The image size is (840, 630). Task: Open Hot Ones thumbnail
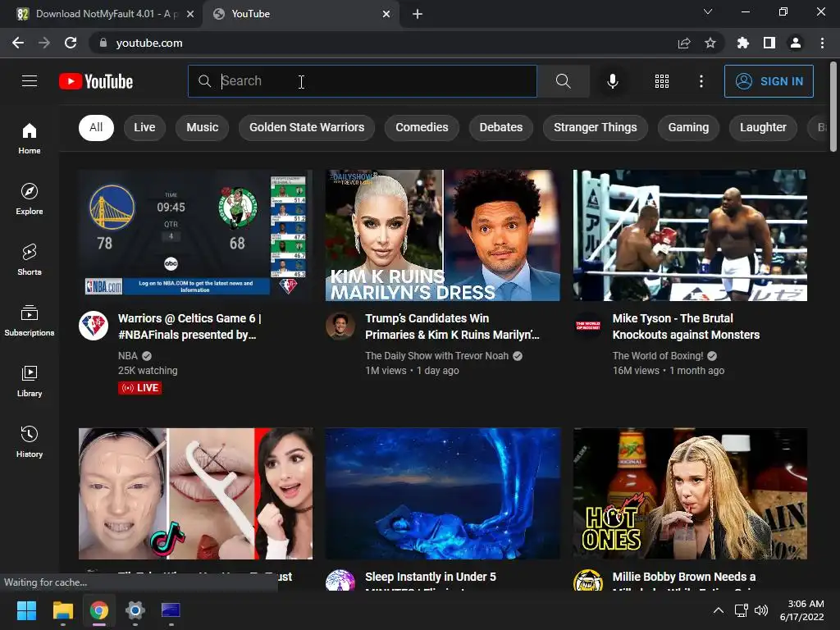pyautogui.click(x=690, y=493)
